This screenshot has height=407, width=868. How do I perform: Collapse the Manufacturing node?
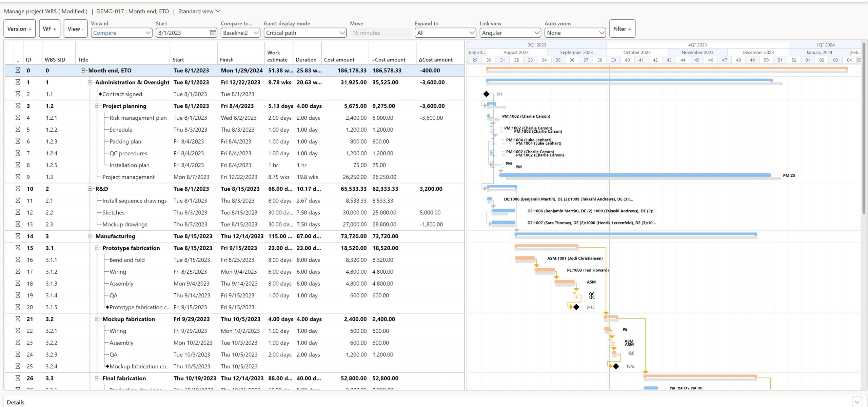pyautogui.click(x=90, y=236)
